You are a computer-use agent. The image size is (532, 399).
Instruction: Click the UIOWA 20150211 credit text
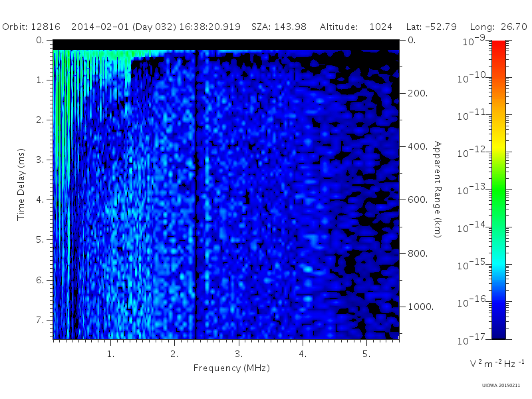(501, 386)
